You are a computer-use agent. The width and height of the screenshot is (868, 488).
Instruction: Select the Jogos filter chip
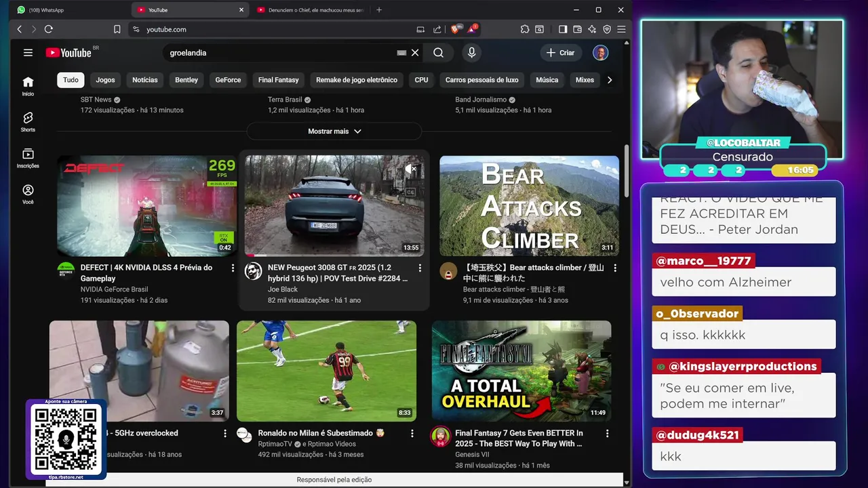tap(105, 80)
